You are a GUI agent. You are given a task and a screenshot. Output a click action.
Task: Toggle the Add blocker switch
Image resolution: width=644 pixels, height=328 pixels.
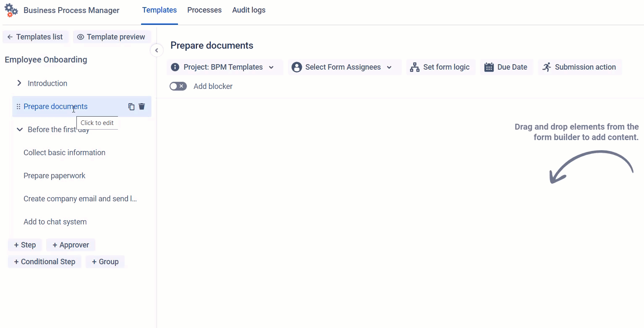click(178, 86)
